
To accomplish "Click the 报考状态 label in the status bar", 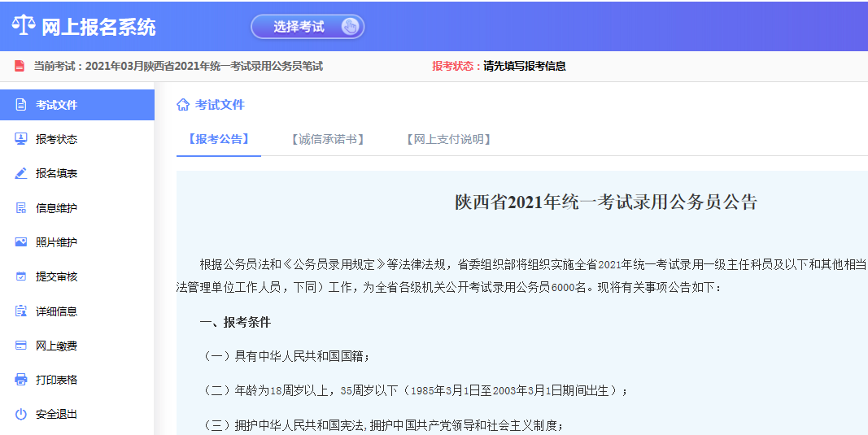I will (456, 66).
